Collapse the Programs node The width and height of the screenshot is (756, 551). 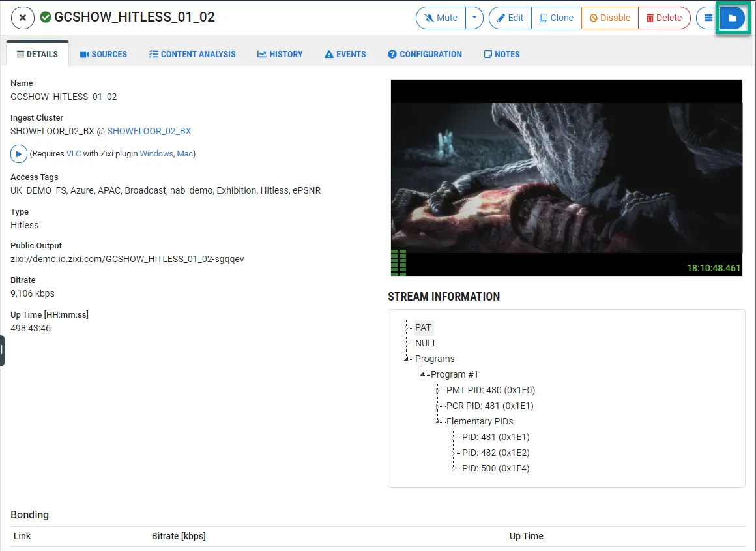pyautogui.click(x=406, y=359)
